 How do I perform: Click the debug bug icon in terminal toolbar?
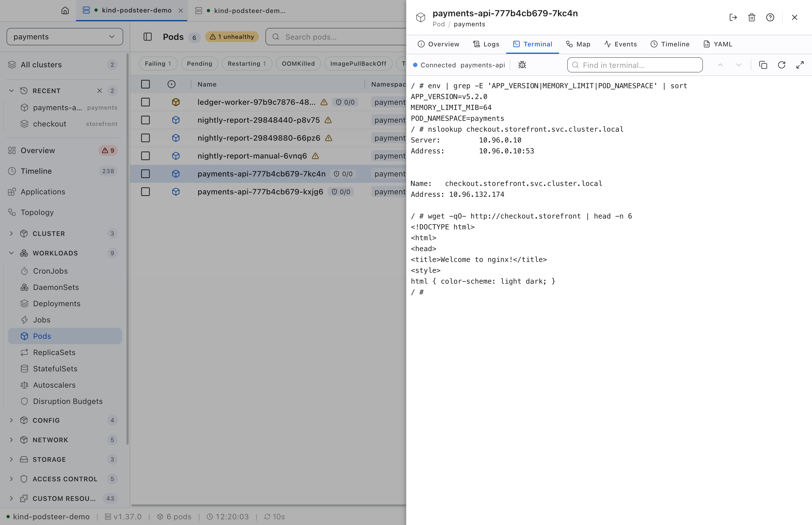tap(522, 65)
